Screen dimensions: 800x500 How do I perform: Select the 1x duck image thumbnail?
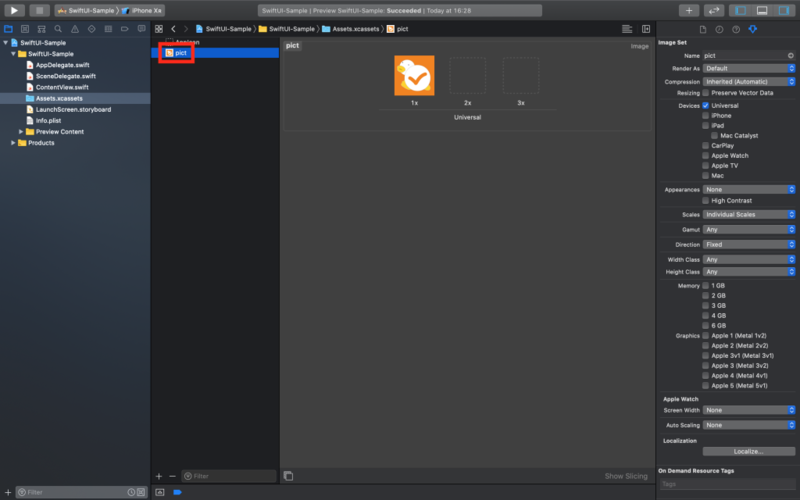pyautogui.click(x=414, y=76)
